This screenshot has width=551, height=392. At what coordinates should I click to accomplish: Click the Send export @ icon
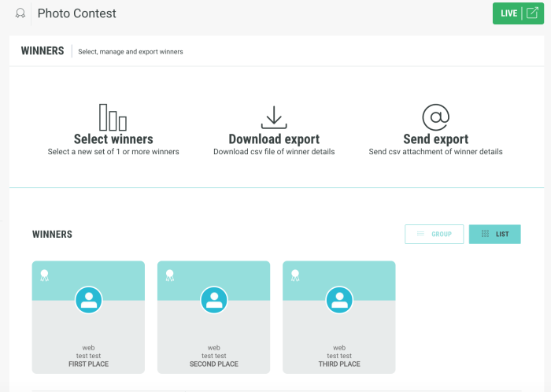pos(435,117)
